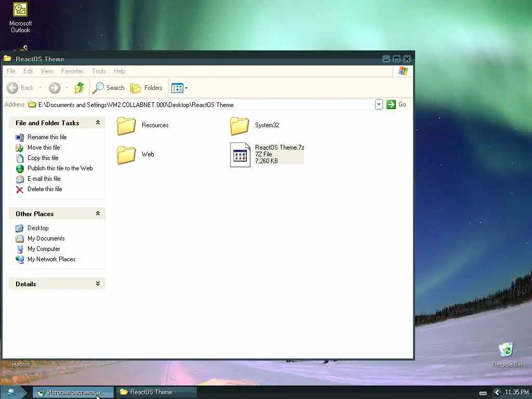
Task: Switch to the История заставок taskbar button
Action: click(73, 393)
